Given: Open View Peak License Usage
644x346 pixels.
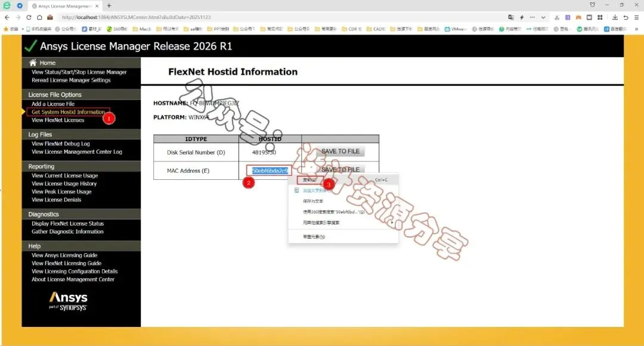Looking at the screenshot, I should [61, 192].
